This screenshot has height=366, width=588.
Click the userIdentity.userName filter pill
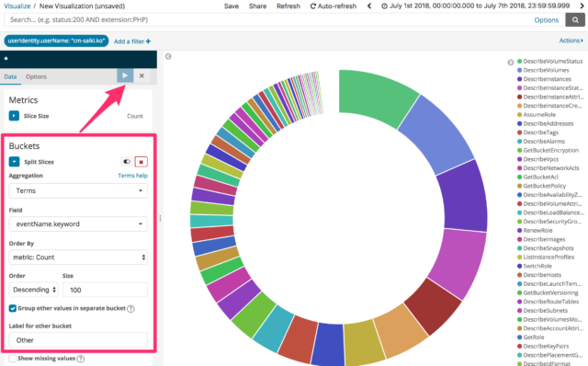(56, 40)
